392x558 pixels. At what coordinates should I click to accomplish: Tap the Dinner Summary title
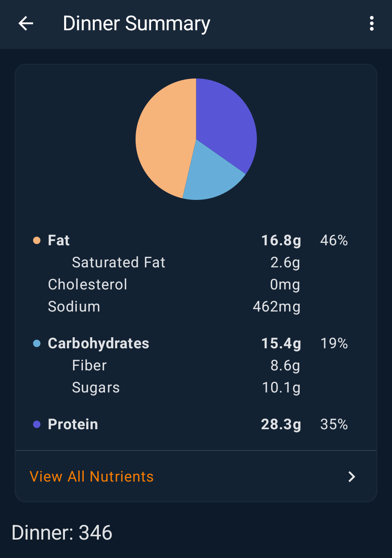click(136, 24)
